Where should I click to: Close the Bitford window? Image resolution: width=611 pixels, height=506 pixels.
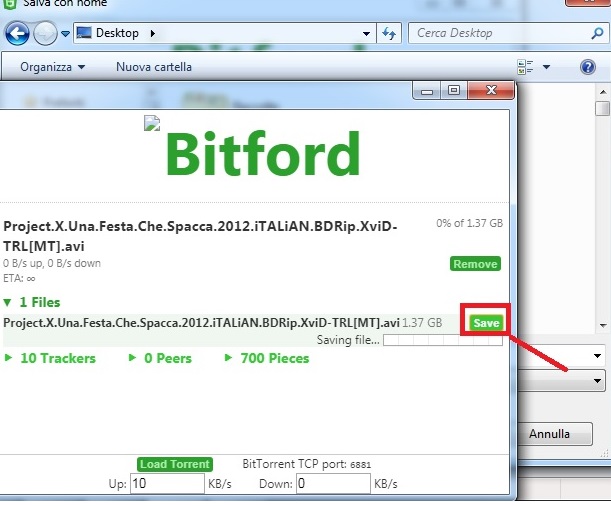(491, 91)
